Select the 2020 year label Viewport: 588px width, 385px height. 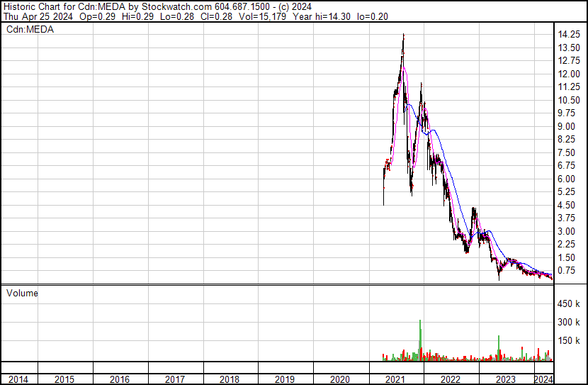340,379
